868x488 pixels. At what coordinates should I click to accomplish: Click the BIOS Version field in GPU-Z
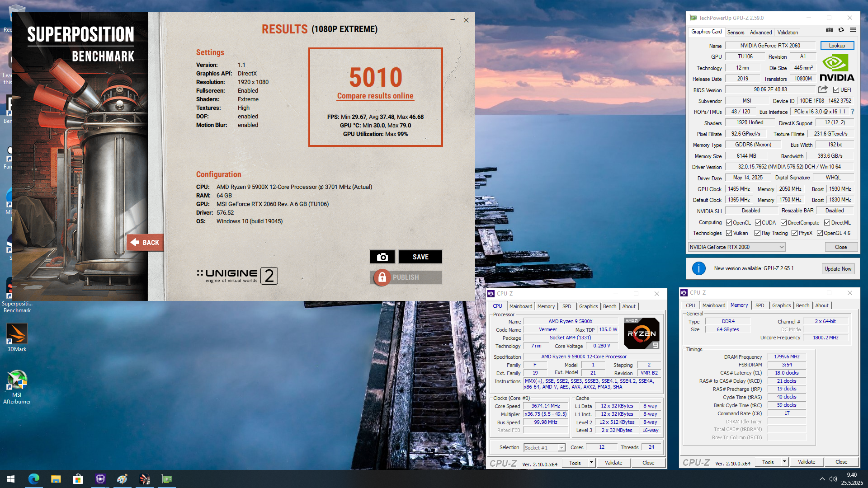coord(770,89)
